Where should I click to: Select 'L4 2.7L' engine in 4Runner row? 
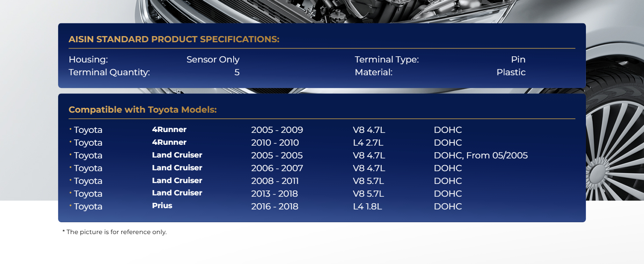[368, 143]
